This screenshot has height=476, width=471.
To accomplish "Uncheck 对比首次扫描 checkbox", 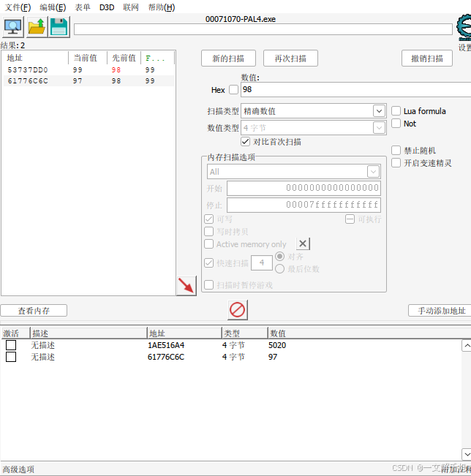I will point(245,141).
